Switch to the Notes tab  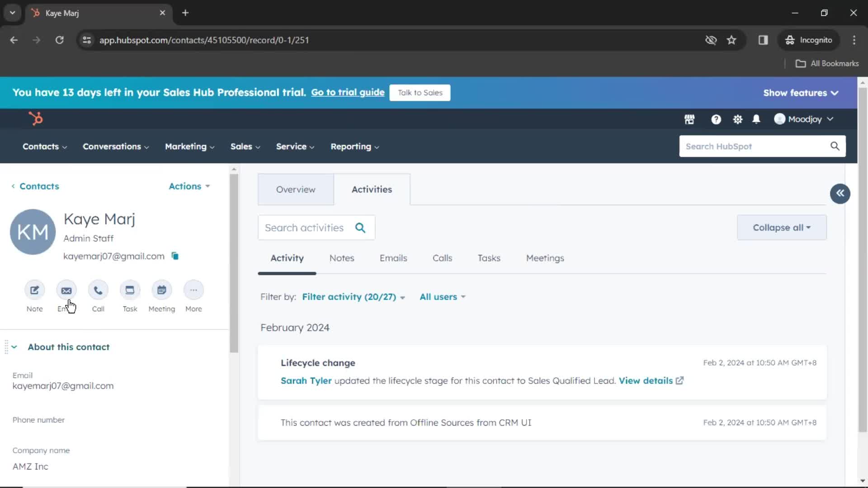click(x=342, y=258)
